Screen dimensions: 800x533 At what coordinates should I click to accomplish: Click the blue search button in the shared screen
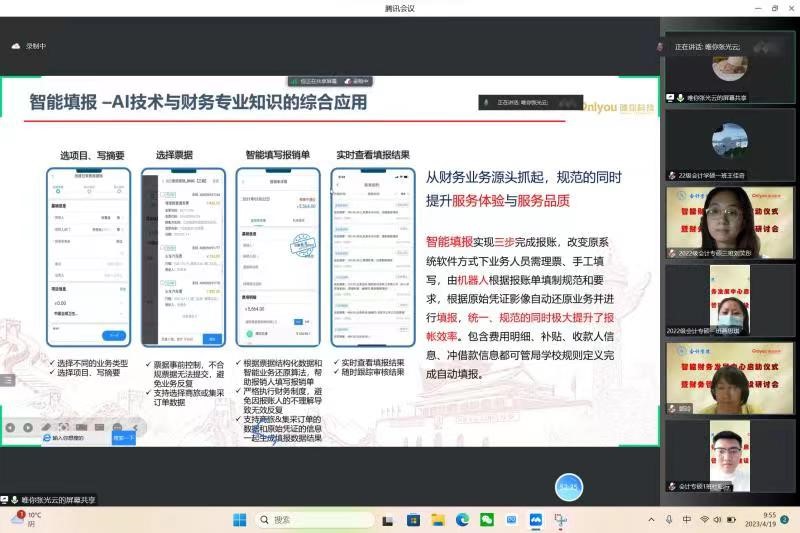(x=124, y=438)
